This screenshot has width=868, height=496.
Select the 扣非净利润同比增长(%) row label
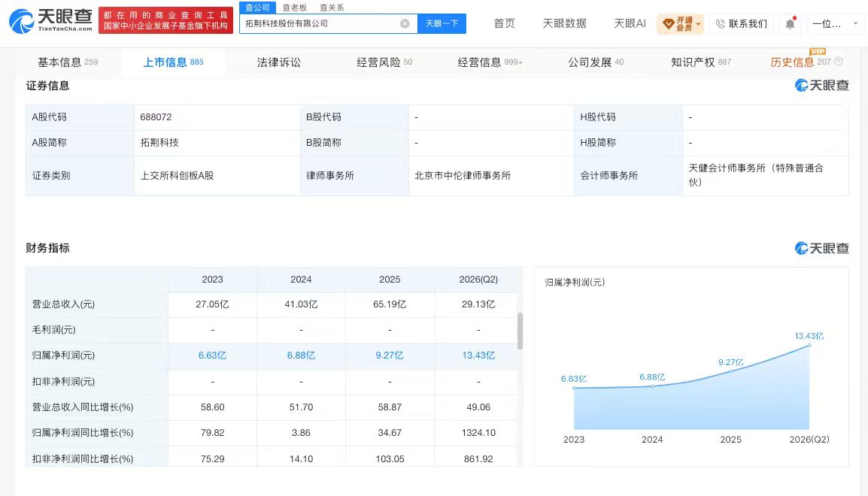(83, 459)
